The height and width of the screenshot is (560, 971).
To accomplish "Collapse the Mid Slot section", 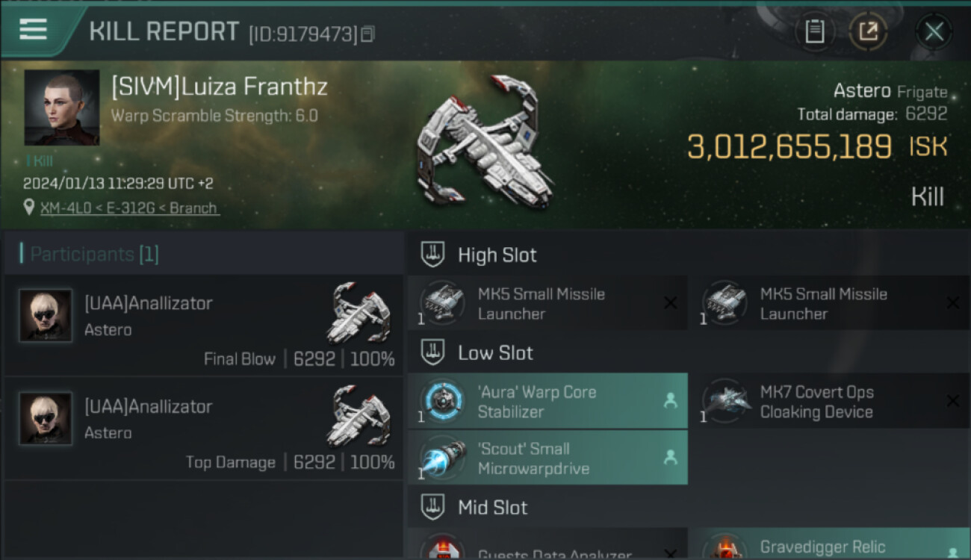I will [x=433, y=508].
